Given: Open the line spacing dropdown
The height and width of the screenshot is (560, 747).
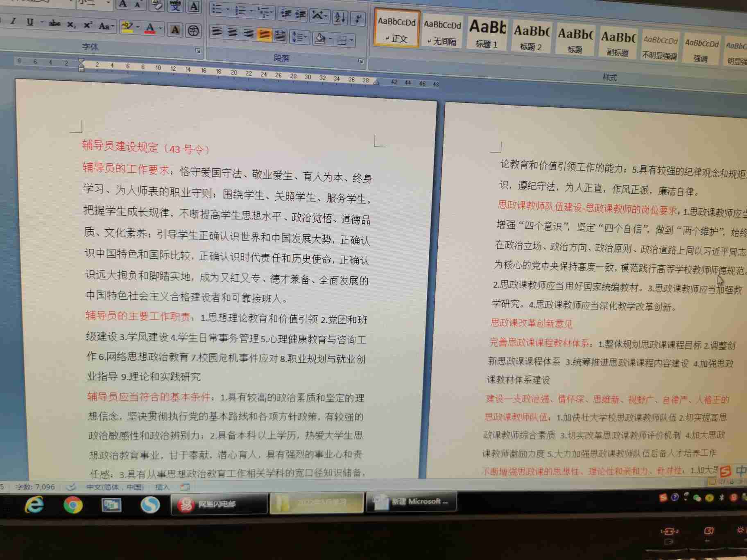Looking at the screenshot, I should click(x=299, y=38).
